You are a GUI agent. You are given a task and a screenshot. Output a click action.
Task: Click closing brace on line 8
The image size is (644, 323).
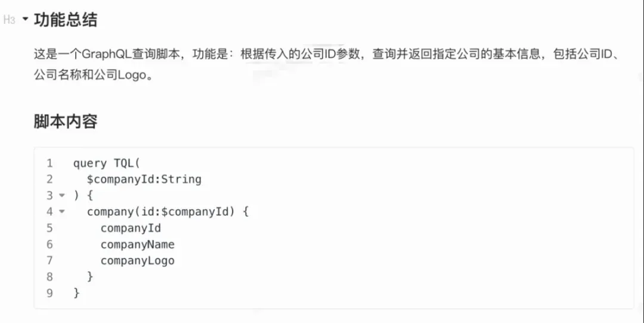[90, 277]
